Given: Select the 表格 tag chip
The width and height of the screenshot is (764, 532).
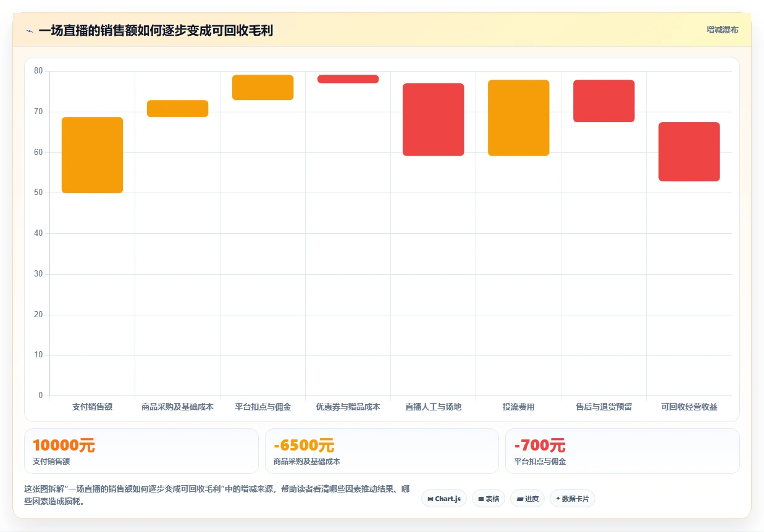Looking at the screenshot, I should coord(489,499).
